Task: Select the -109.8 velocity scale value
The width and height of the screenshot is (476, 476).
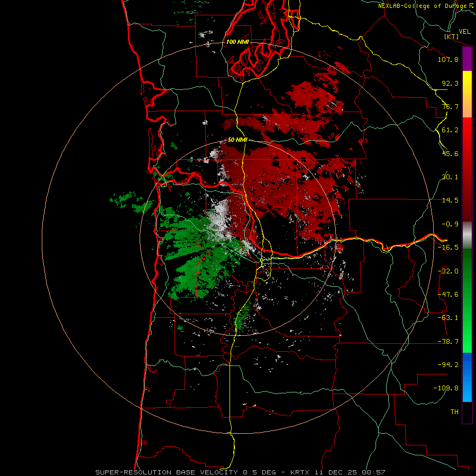Action: (446, 388)
